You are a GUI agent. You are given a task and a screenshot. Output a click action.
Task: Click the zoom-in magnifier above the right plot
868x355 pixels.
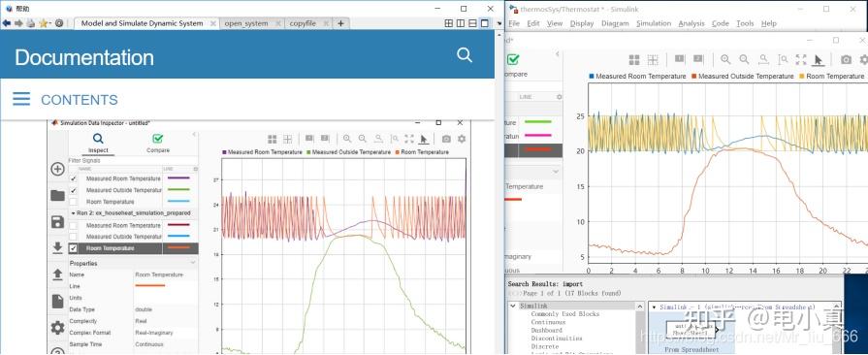[725, 60]
